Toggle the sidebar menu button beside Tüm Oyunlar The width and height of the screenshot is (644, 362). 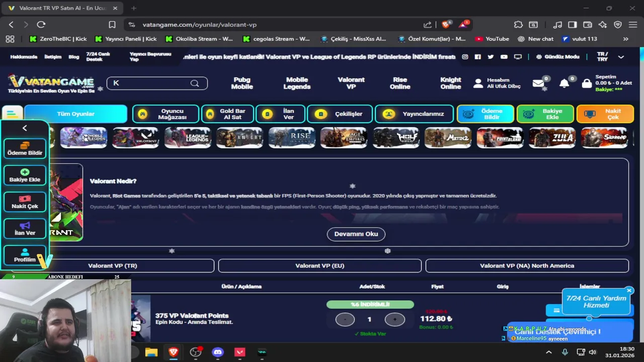pos(12,114)
